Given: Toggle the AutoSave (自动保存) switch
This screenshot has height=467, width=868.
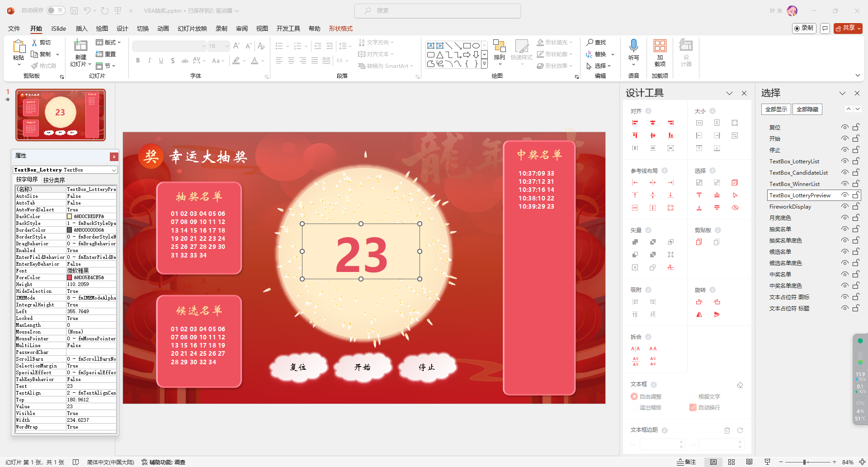Looking at the screenshot, I should coord(56,10).
